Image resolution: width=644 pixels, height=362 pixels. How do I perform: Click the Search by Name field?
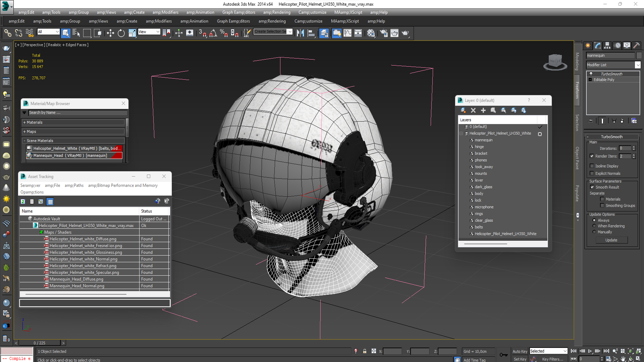pos(77,113)
